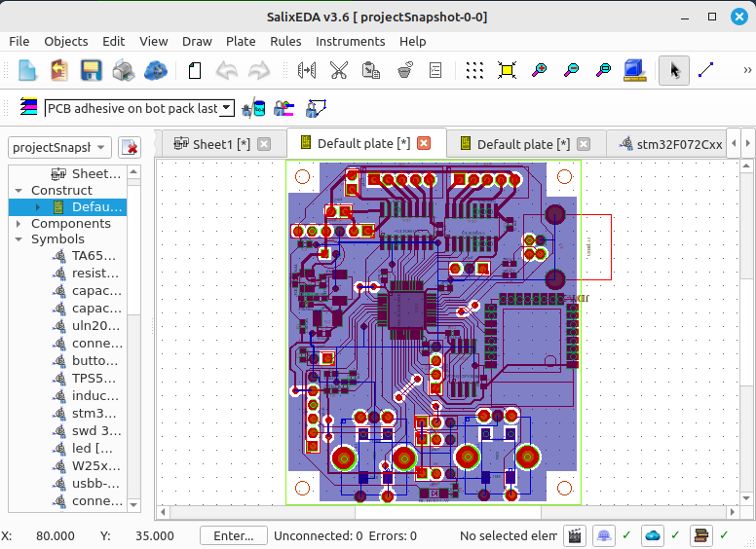Viewport: 756px width, 549px height.
Task: Click the canvas horizontal scrollbar thumb
Action: coord(448,512)
